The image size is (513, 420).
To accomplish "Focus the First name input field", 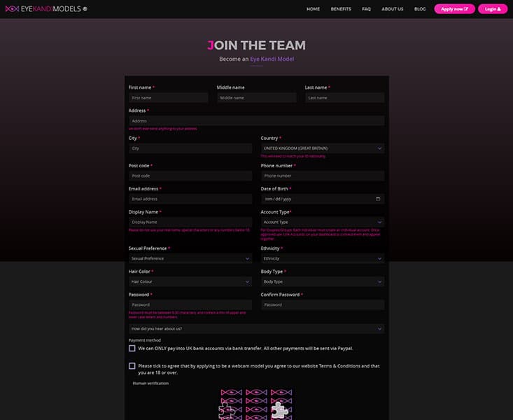I will pos(169,98).
